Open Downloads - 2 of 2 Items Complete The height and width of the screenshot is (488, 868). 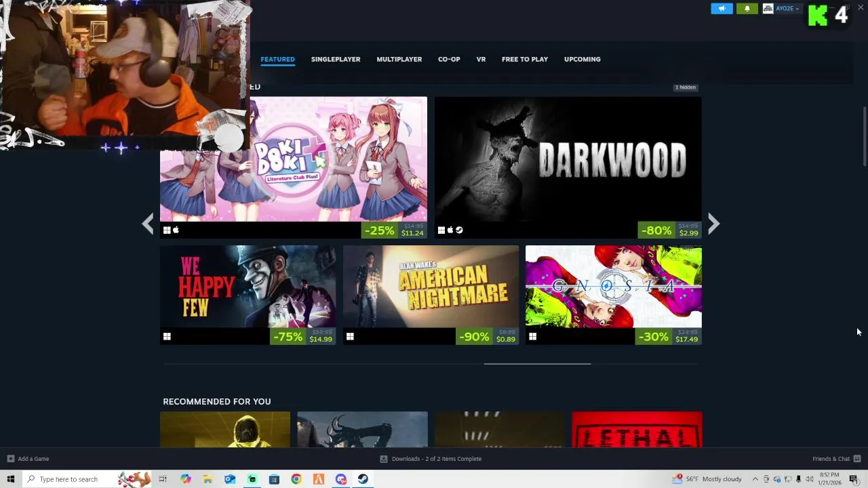click(431, 459)
